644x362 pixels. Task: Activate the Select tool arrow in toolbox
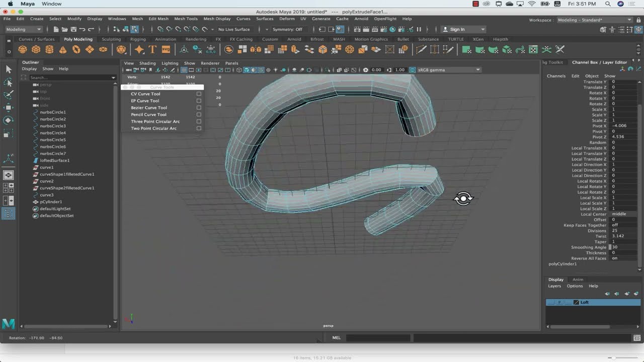click(x=9, y=69)
